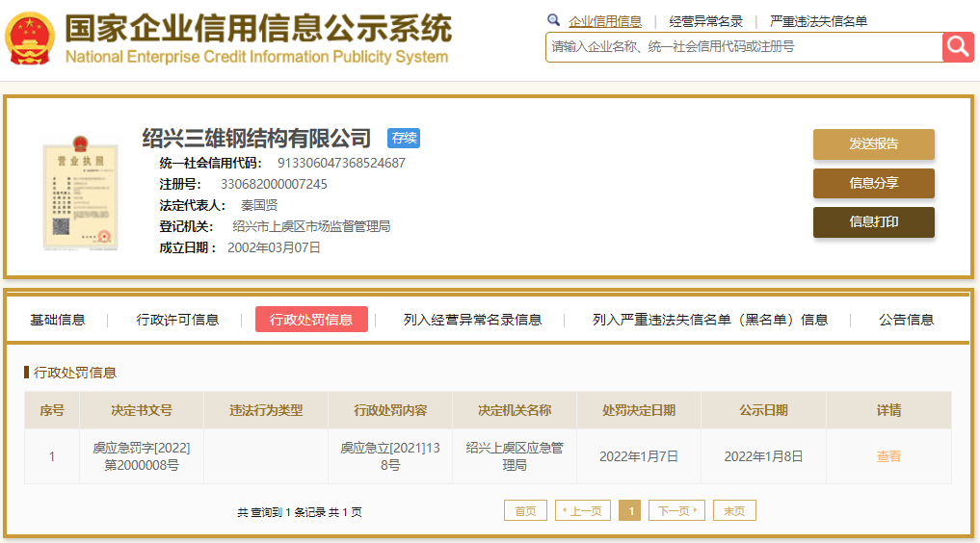Image resolution: width=980 pixels, height=543 pixels.
Task: Click the document number 虞应急罚字[2022]第2000008号
Action: 142,456
